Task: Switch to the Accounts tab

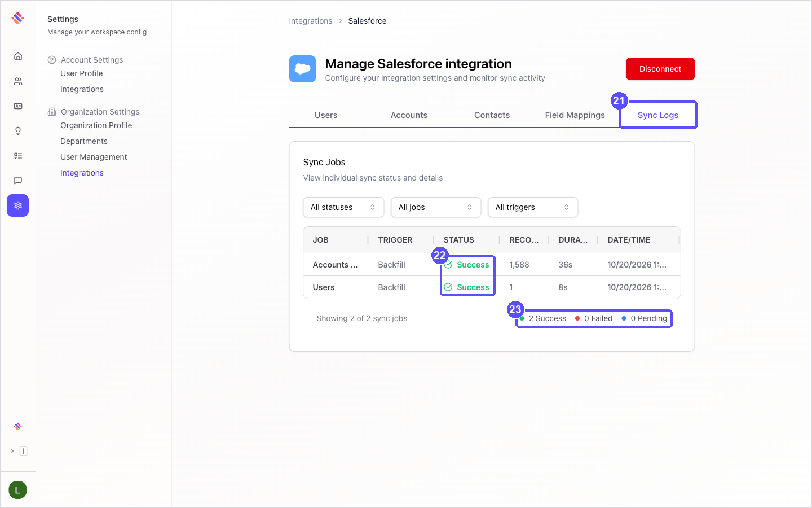Action: 409,115
